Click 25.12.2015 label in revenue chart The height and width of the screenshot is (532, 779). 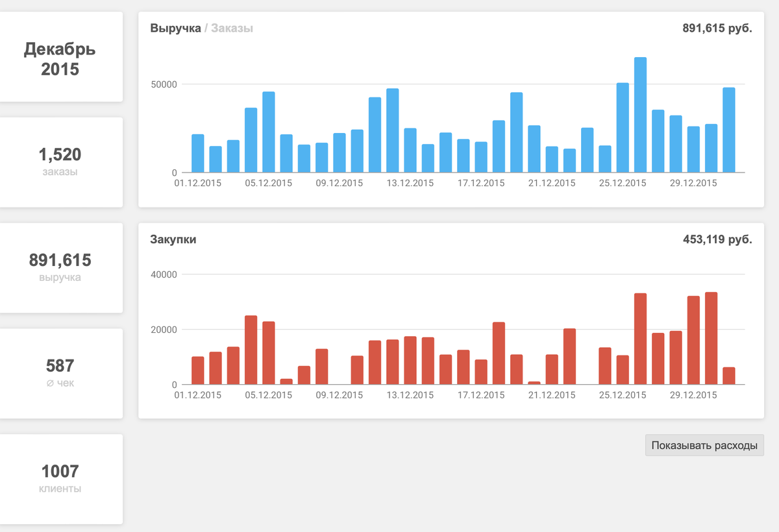coord(623,183)
